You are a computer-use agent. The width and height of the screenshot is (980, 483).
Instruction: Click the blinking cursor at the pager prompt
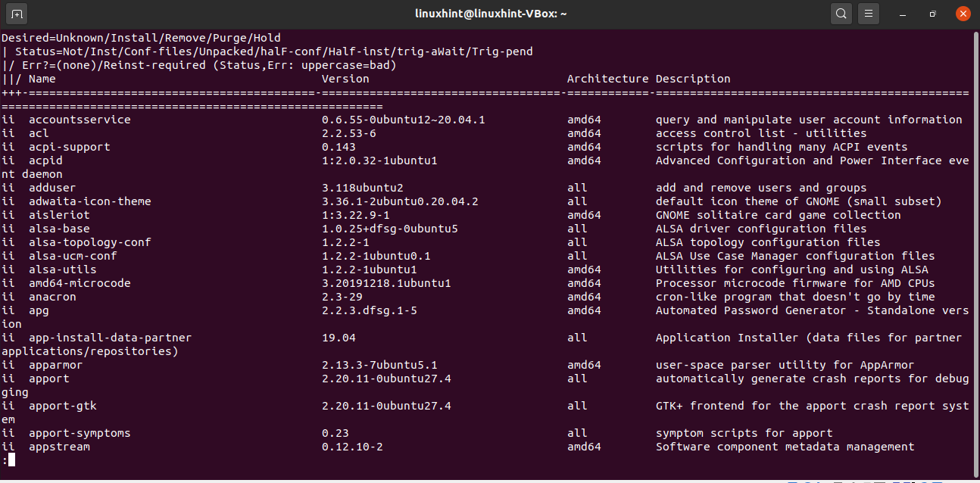11,460
